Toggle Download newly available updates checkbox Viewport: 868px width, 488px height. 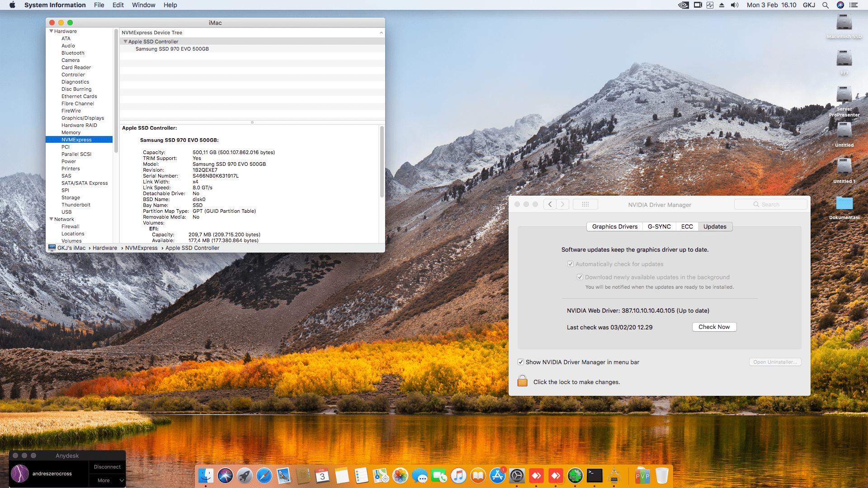580,277
